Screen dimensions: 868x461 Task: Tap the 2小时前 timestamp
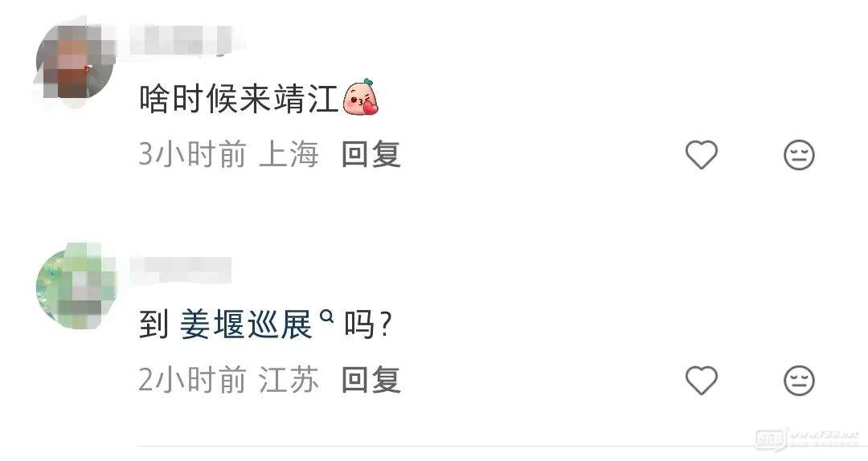[192, 380]
